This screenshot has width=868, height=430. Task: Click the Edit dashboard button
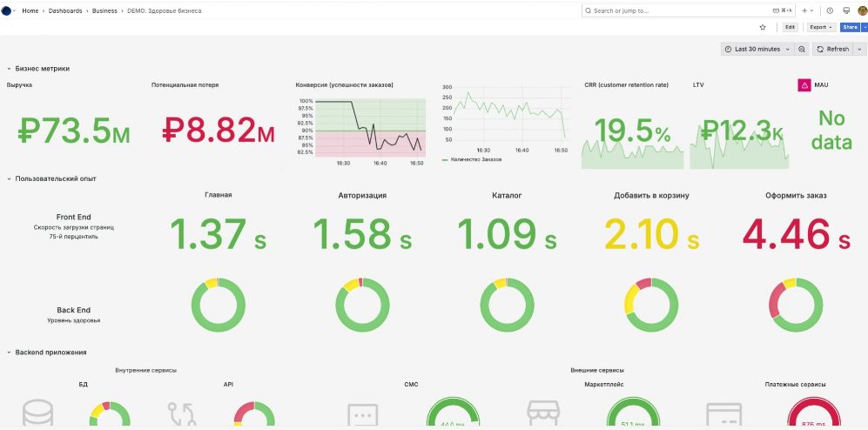point(790,27)
